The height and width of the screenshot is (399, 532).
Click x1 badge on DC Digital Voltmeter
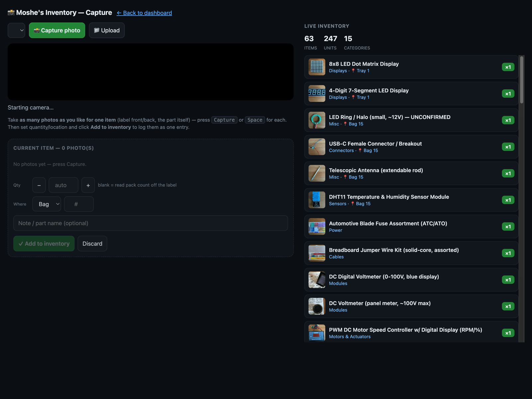point(508,280)
